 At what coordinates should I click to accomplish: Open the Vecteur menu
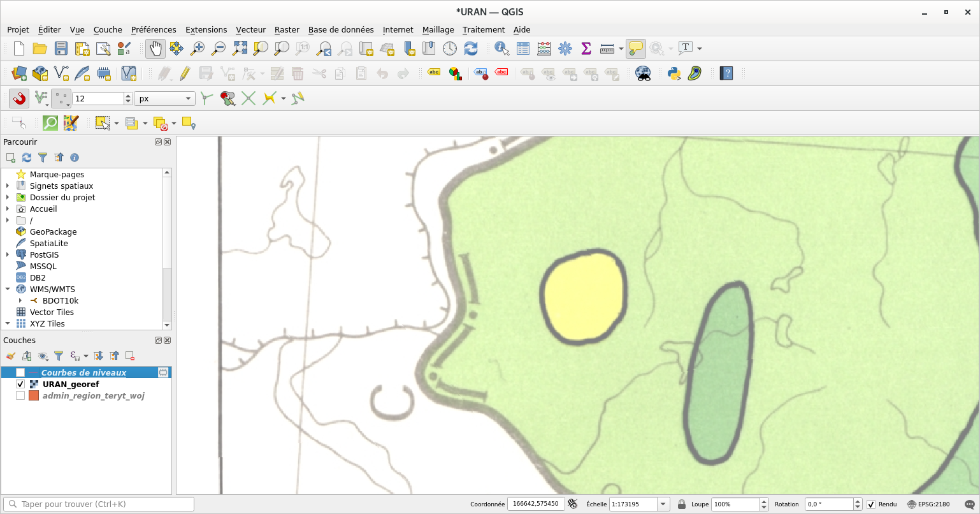[250, 29]
